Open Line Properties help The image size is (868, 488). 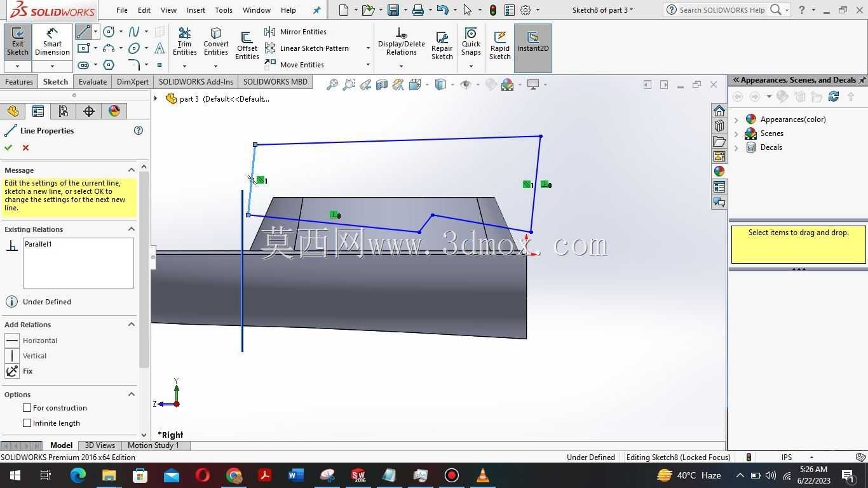(x=139, y=130)
